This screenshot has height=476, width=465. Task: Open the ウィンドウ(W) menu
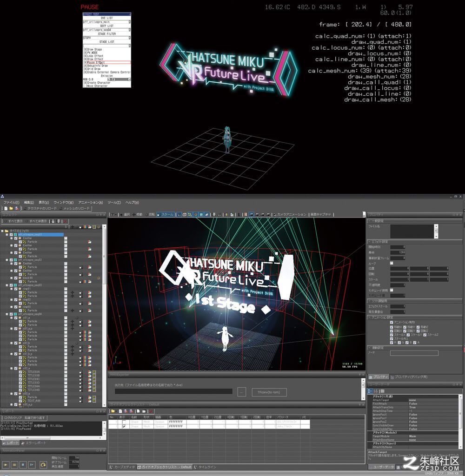tap(64, 203)
